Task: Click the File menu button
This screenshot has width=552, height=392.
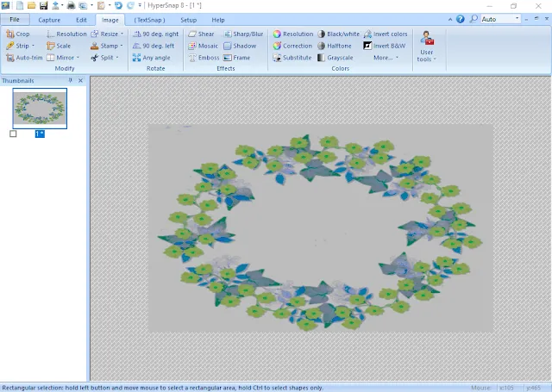Action: pyautogui.click(x=15, y=19)
